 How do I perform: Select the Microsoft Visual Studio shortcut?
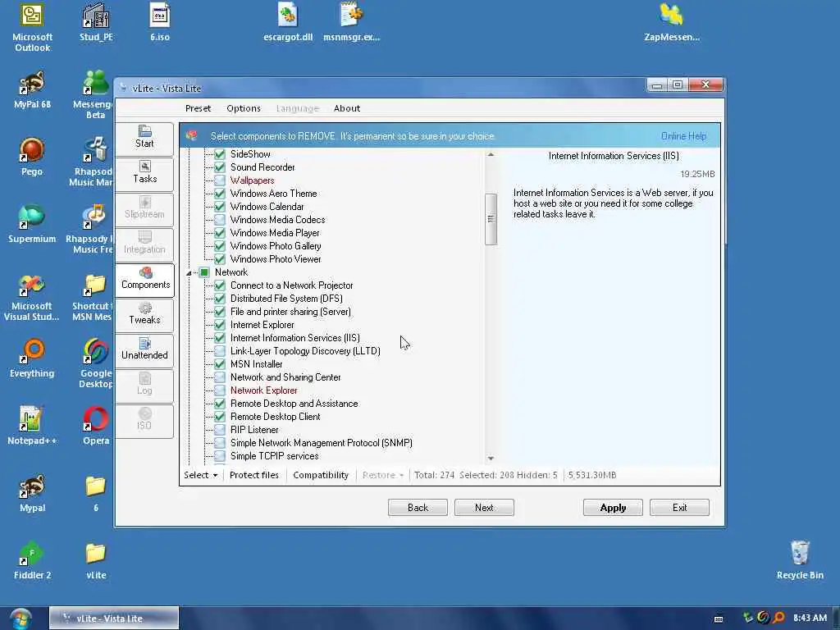32,297
